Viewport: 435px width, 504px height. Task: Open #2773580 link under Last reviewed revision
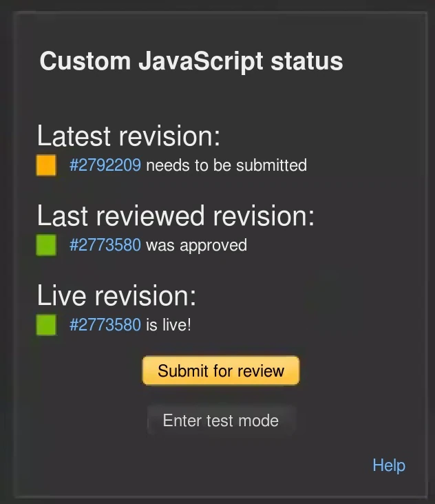pos(105,245)
